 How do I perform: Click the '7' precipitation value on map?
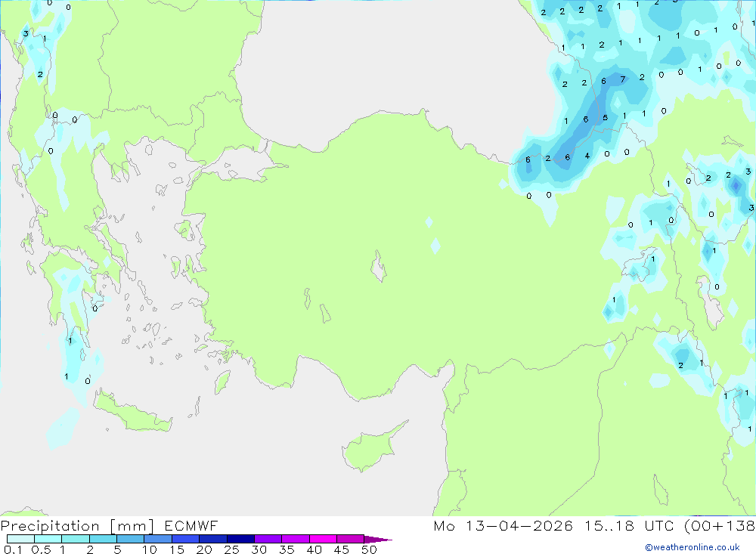coord(622,79)
